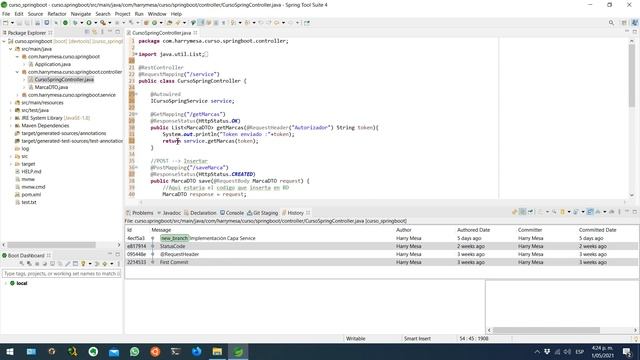Screen dimensions: 640x360
Task: Expand the folded import statement
Action: [136, 54]
